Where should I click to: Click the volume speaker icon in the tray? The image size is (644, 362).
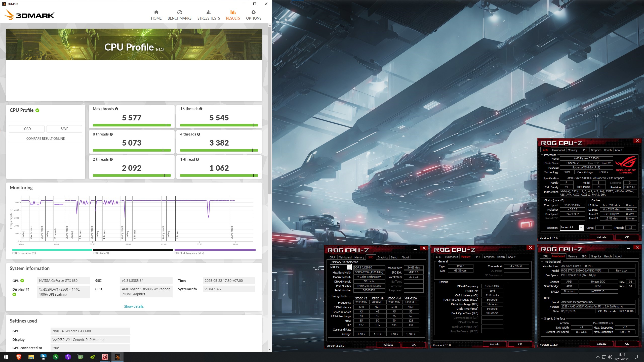tap(610, 357)
